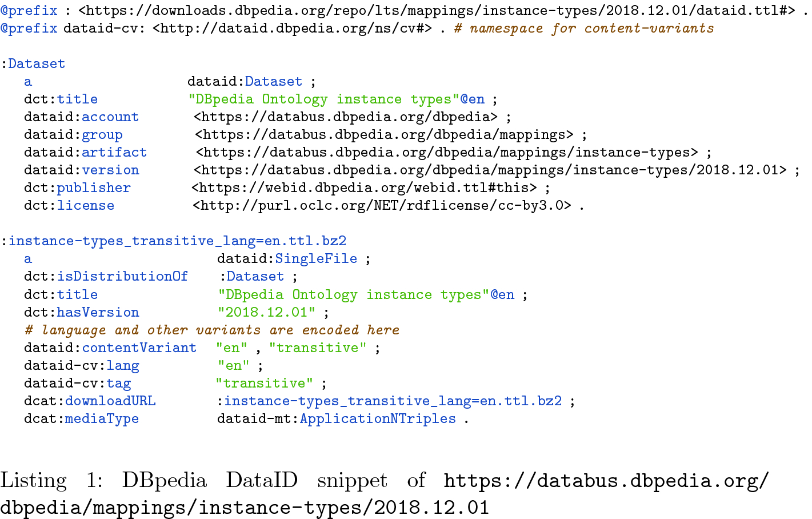Screen dimensions: 812x519
Task: Select the 'dataid:Dataset' type value
Action: click(x=245, y=81)
